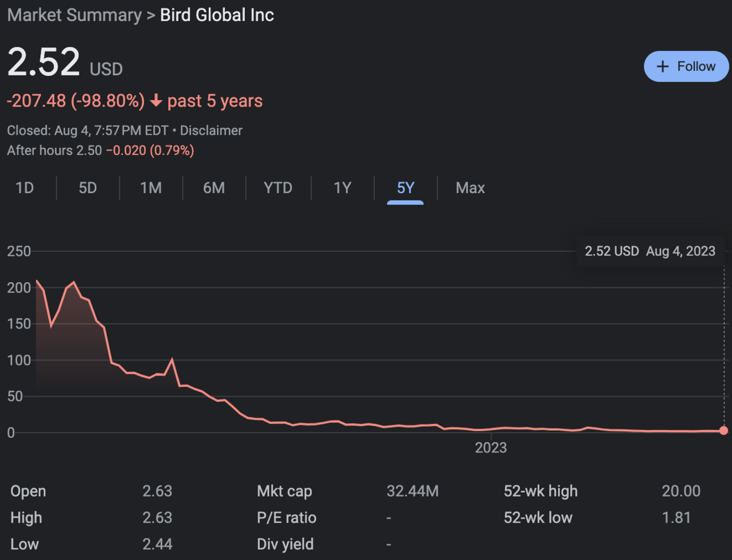Click the 52-wk high value 20.00
The width and height of the screenshot is (732, 560).
point(681,491)
